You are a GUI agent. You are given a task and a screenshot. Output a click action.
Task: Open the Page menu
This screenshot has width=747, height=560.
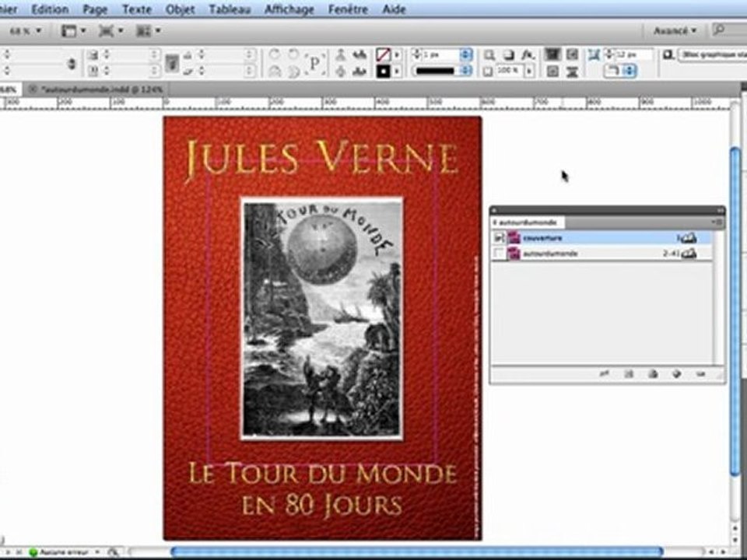(95, 9)
